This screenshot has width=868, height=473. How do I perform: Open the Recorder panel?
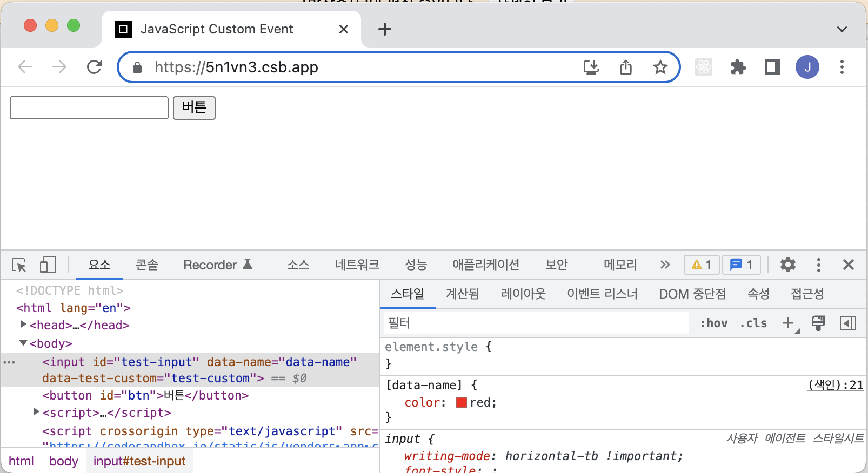coord(218,265)
